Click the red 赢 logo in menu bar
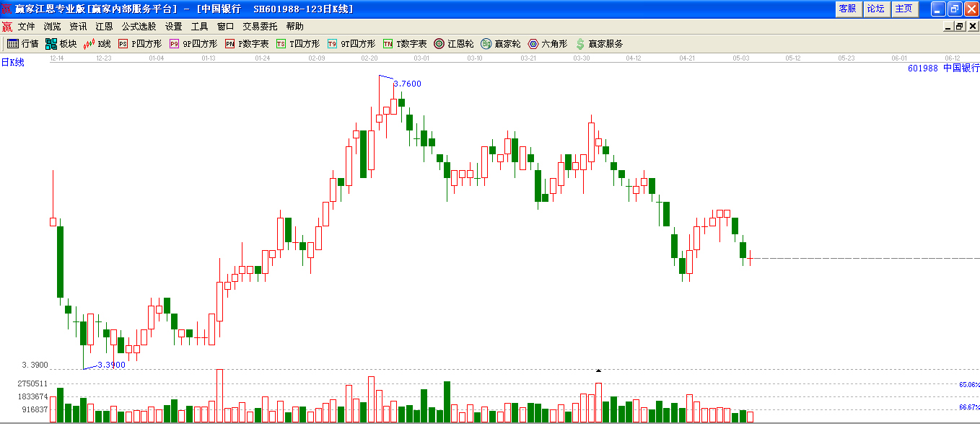 click(7, 27)
